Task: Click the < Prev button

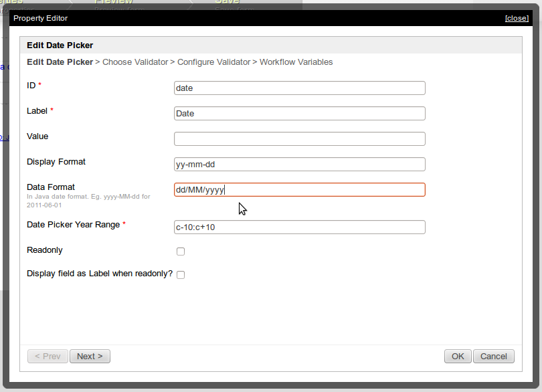Action: click(48, 357)
